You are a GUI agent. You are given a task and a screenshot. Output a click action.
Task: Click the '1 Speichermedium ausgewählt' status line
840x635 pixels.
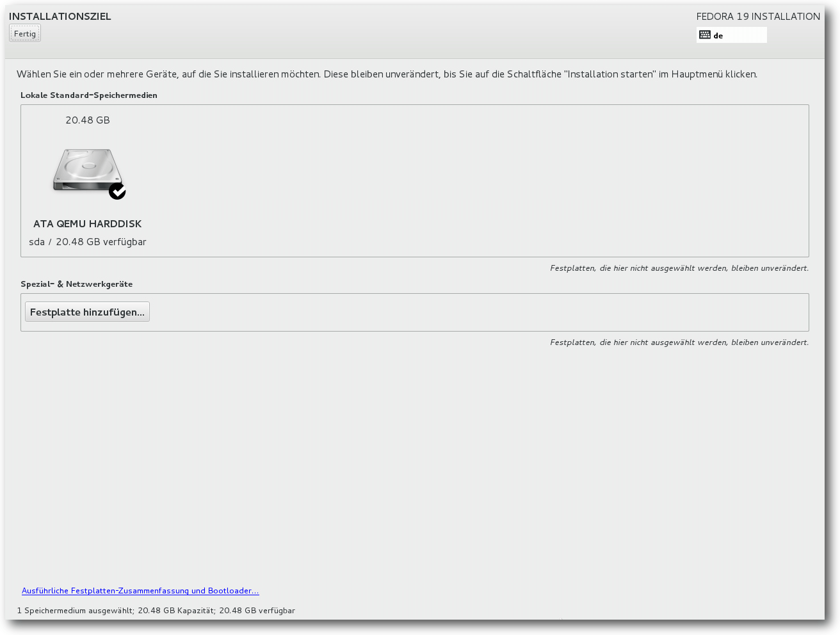coord(156,610)
